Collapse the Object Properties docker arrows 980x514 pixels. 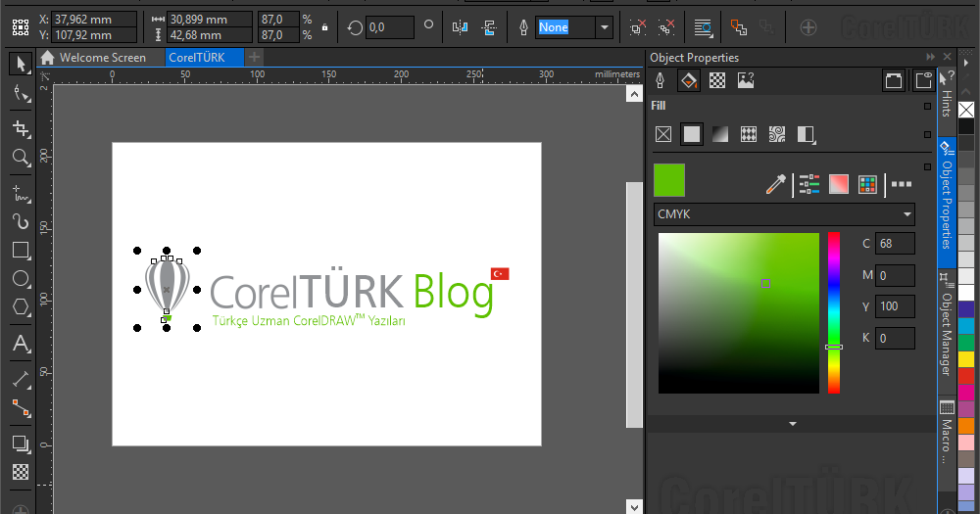(931, 57)
